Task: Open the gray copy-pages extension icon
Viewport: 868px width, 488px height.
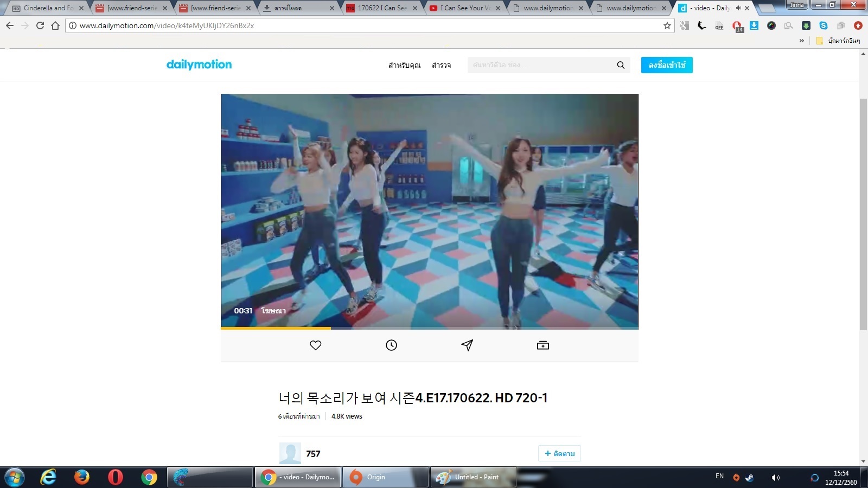Action: (841, 25)
